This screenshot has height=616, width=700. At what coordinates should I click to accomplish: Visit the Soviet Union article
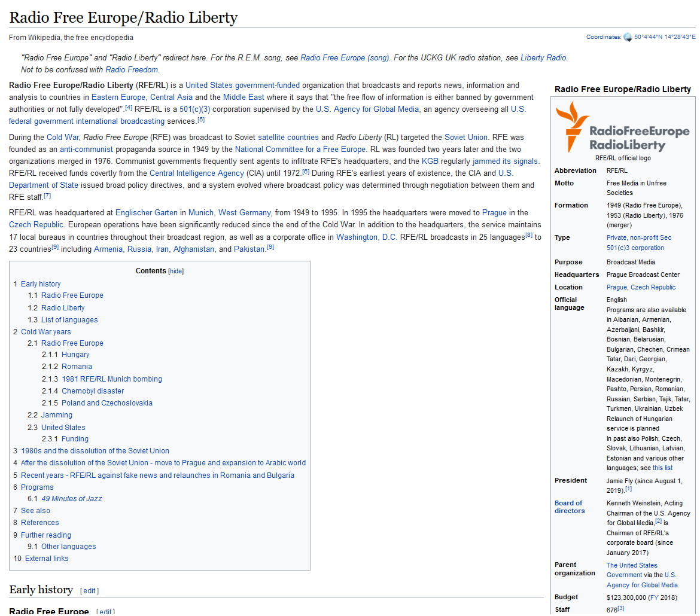tap(466, 138)
